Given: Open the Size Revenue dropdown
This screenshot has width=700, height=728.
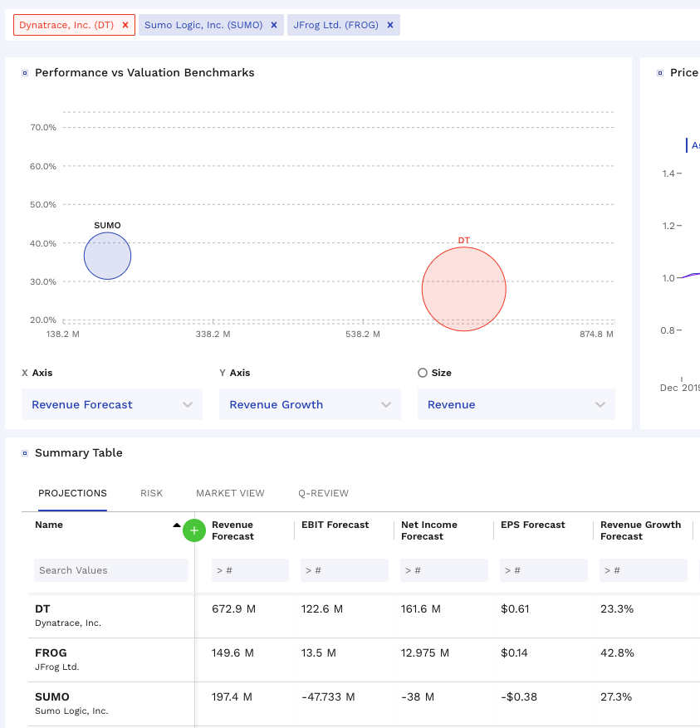Looking at the screenshot, I should [516, 404].
